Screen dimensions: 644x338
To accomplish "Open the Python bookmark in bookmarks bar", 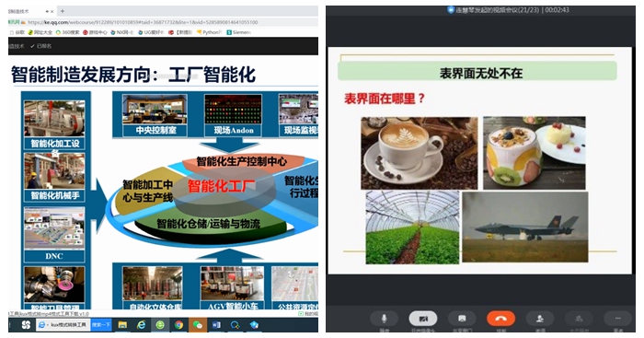I will click(x=210, y=32).
